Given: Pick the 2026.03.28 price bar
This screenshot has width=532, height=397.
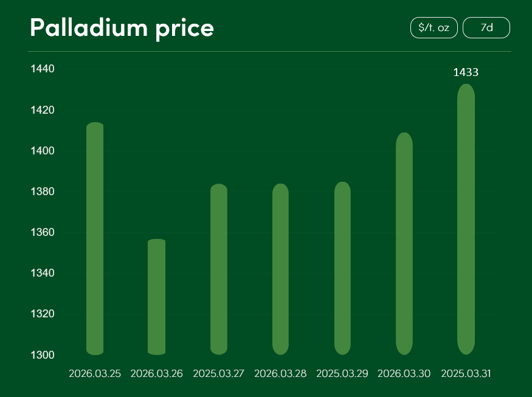Looking at the screenshot, I should tap(280, 269).
